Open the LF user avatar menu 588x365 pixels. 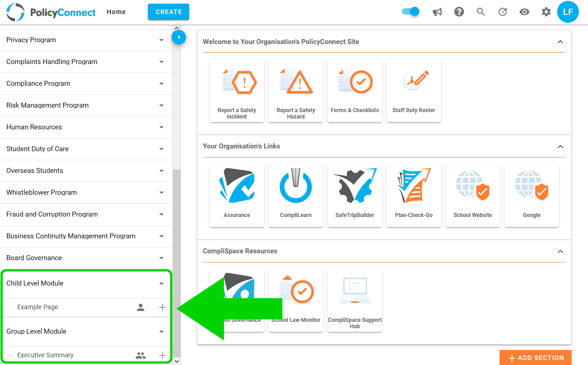click(568, 12)
